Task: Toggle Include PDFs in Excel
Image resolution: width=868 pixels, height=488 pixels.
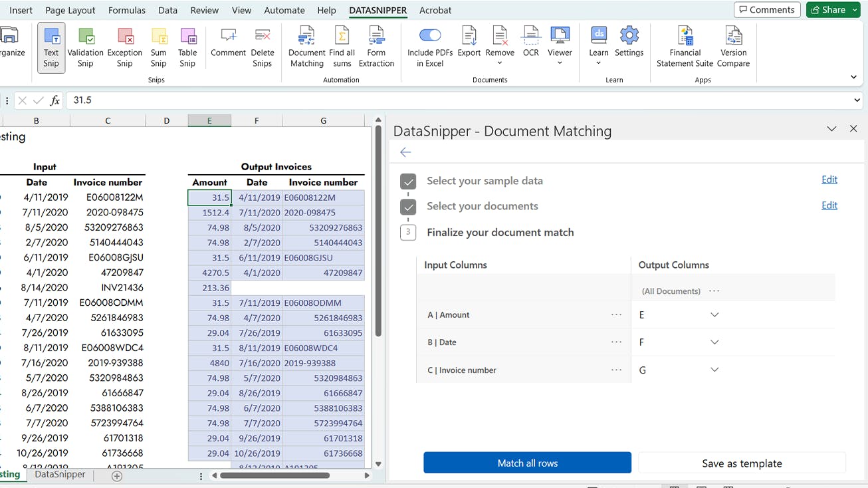Action: click(429, 36)
